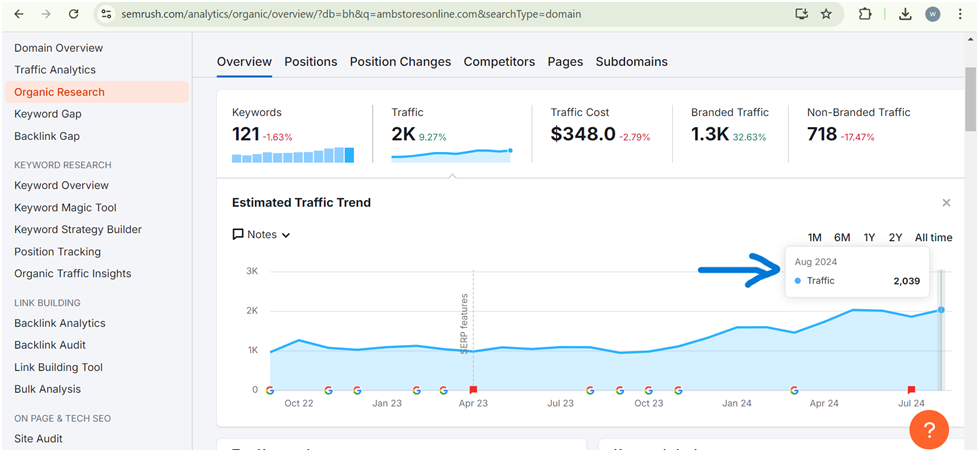Select the 1Y time range
This screenshot has height=452, width=979.
(869, 237)
